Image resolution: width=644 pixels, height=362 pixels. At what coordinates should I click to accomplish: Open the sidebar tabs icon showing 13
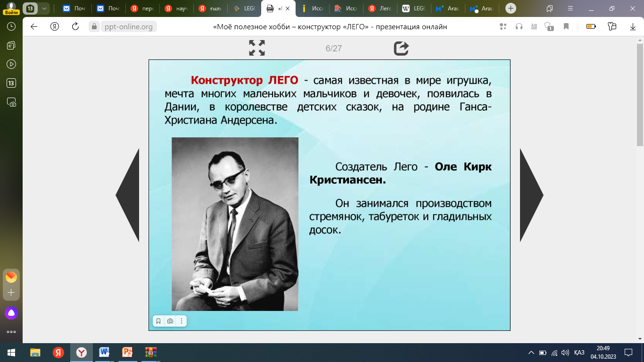pyautogui.click(x=11, y=83)
